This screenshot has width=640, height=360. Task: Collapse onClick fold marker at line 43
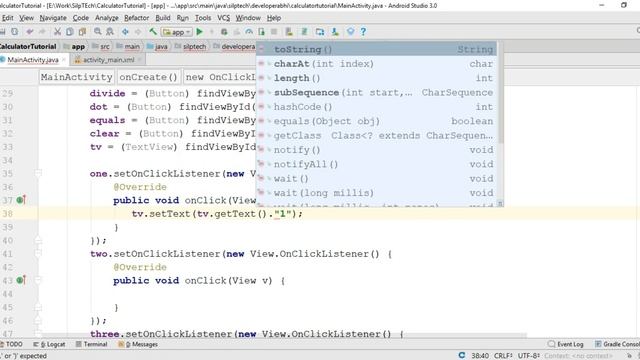pyautogui.click(x=38, y=280)
